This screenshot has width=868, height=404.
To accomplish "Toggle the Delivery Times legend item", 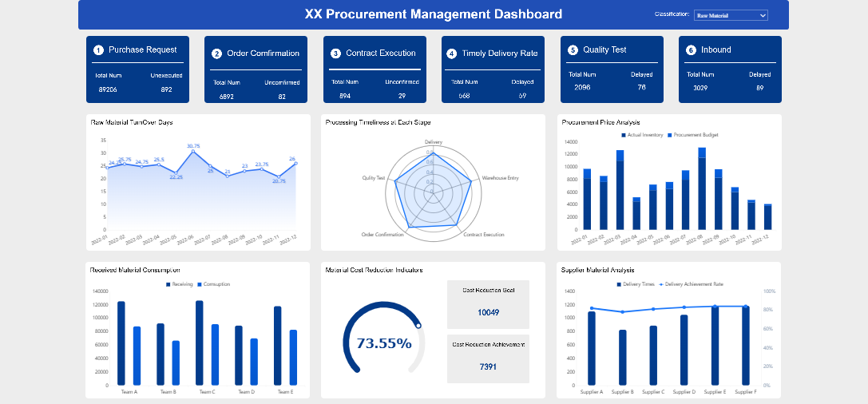I will tap(636, 284).
